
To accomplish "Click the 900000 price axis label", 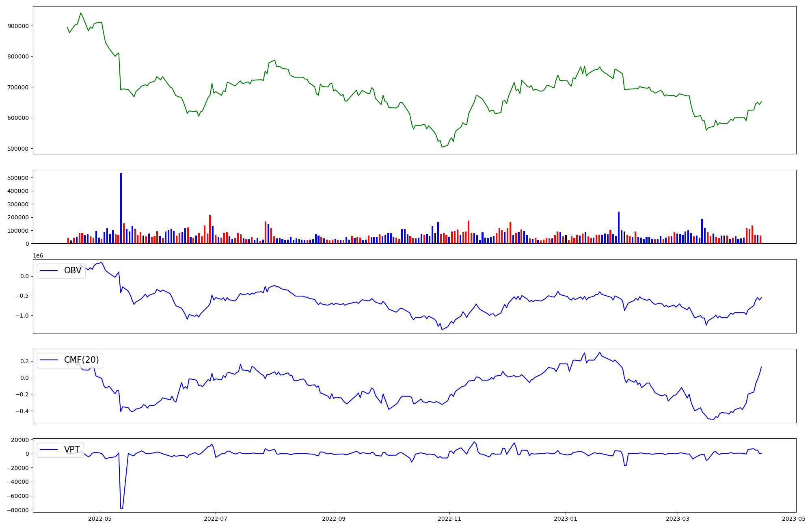I will pyautogui.click(x=18, y=26).
